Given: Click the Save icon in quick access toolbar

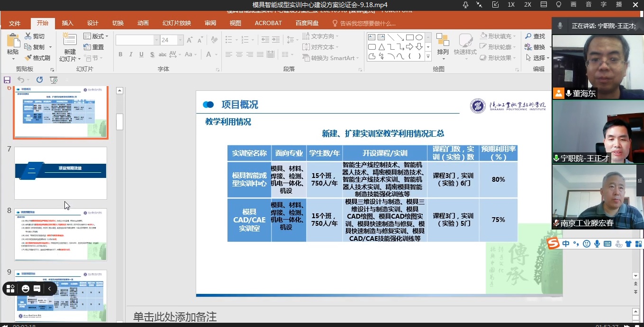Looking at the screenshot, I should click(x=7, y=80).
